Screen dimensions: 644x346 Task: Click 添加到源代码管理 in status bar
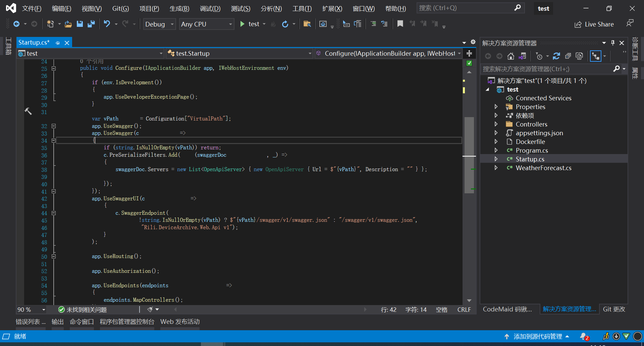537,336
